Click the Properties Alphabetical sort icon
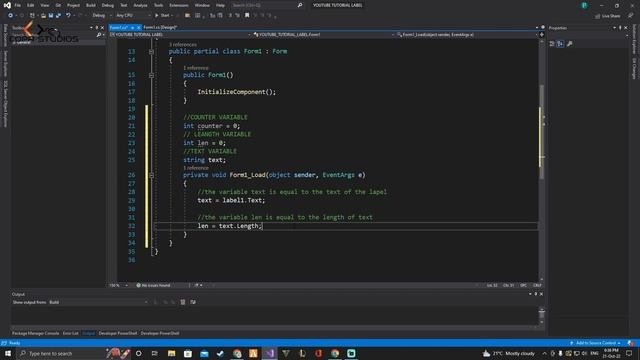Screen dimensions: 640x360 560,44
